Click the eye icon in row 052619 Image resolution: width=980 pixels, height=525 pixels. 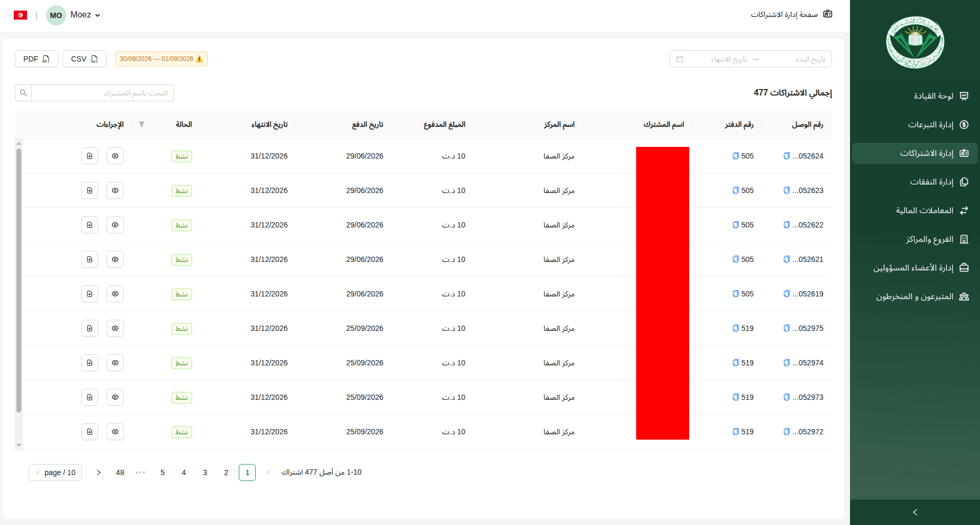[x=115, y=294]
